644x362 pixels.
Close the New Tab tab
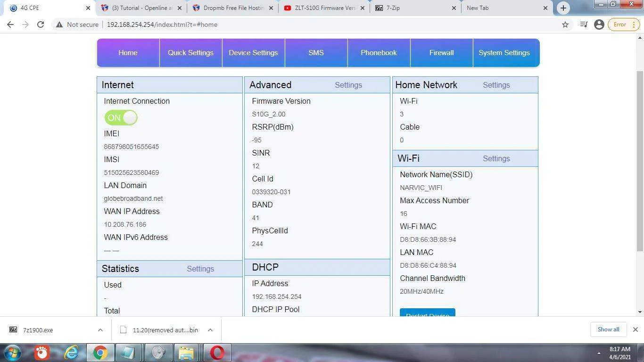point(545,8)
